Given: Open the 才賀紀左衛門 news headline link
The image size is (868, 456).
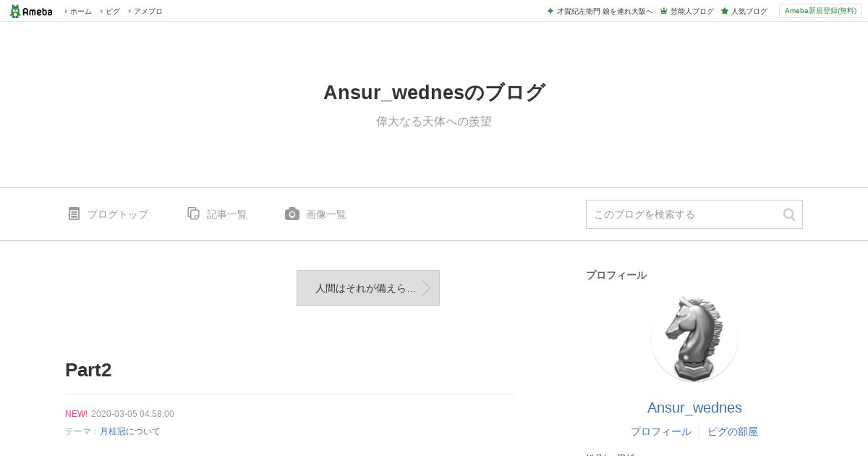Looking at the screenshot, I should click(605, 11).
